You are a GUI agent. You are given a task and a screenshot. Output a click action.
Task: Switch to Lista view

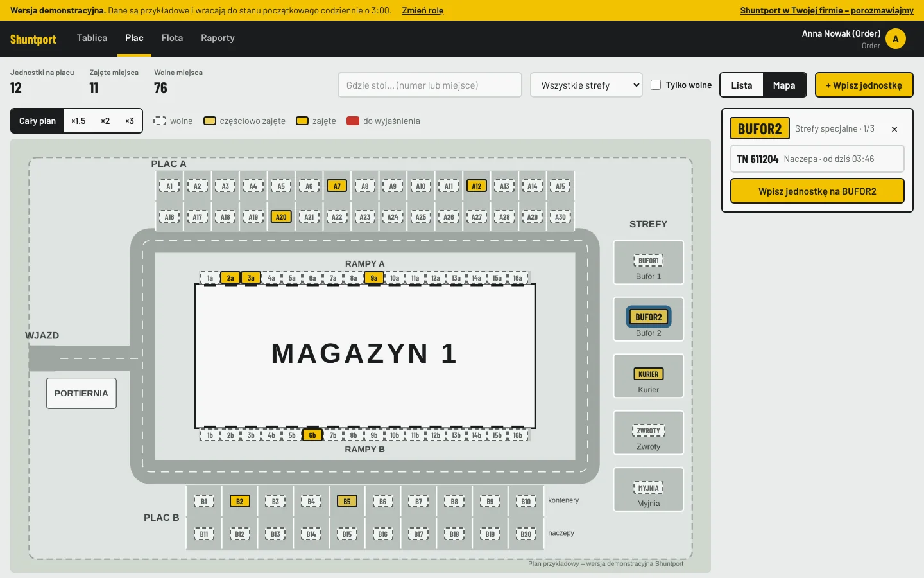pyautogui.click(x=742, y=85)
